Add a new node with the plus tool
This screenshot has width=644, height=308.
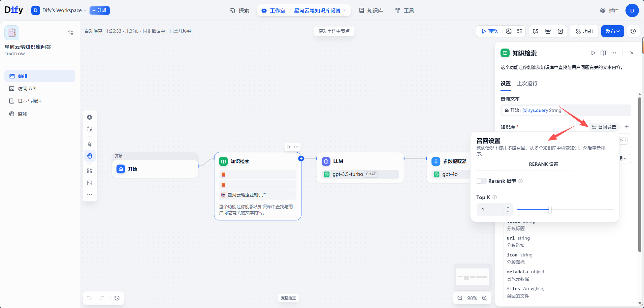point(90,117)
